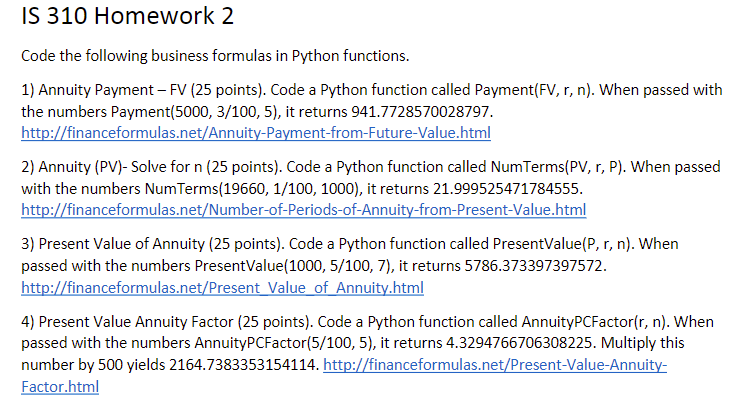The height and width of the screenshot is (409, 747).
Task: Click '4) Present Value Annuity Factor' title
Action: 127,322
